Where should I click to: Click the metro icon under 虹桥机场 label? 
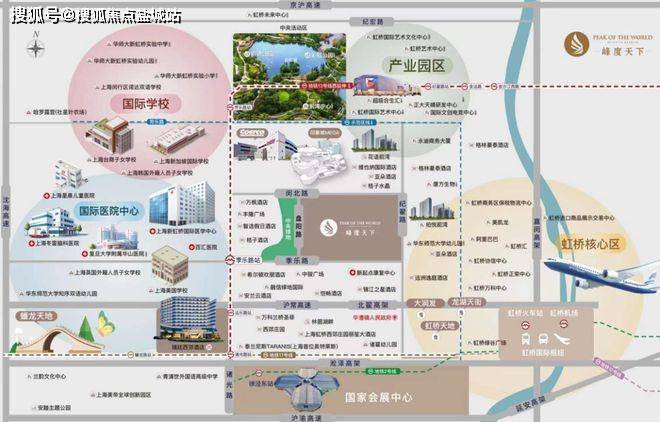(x=564, y=324)
